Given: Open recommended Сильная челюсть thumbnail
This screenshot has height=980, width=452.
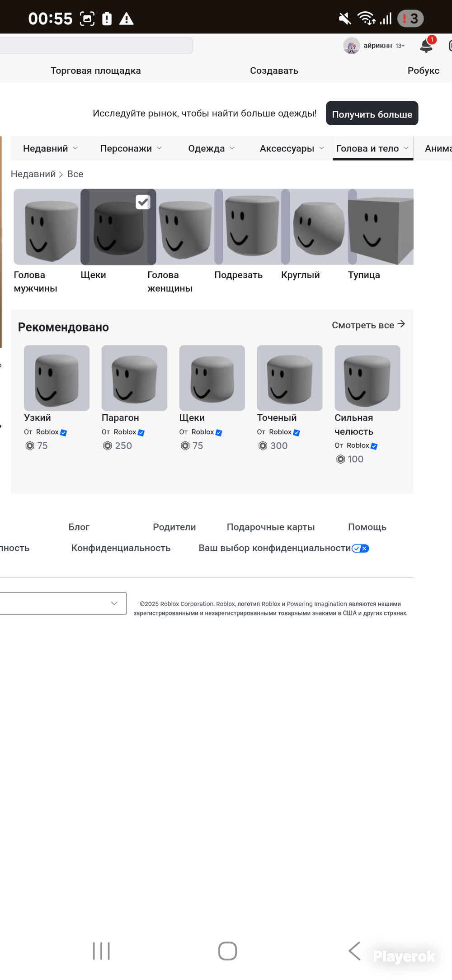Looking at the screenshot, I should pyautogui.click(x=367, y=378).
